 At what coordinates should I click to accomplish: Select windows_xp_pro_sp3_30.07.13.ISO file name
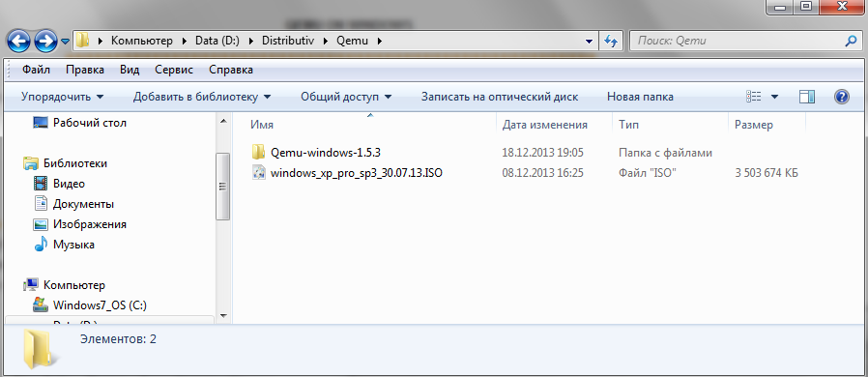357,173
